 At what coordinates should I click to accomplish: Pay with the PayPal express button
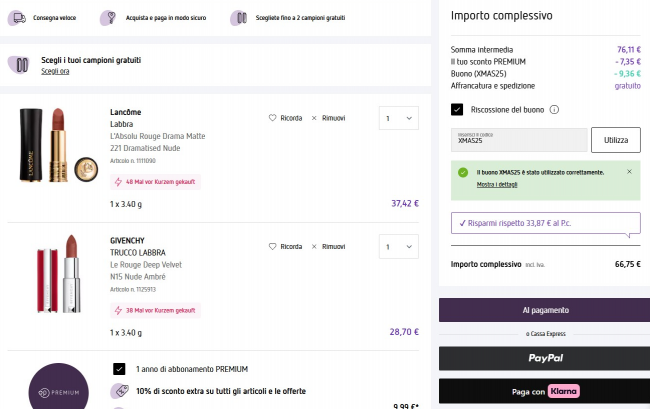click(545, 358)
